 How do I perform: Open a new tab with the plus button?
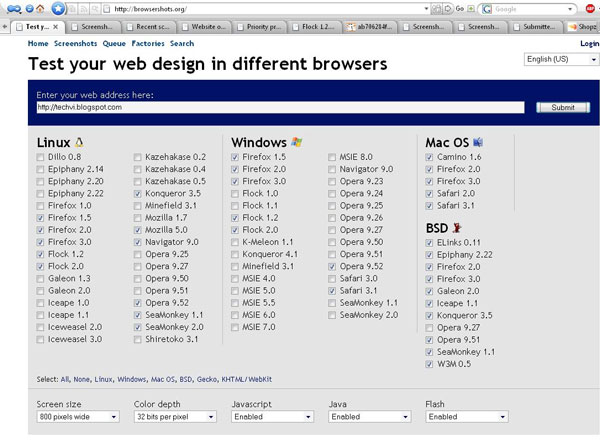[x=5, y=26]
